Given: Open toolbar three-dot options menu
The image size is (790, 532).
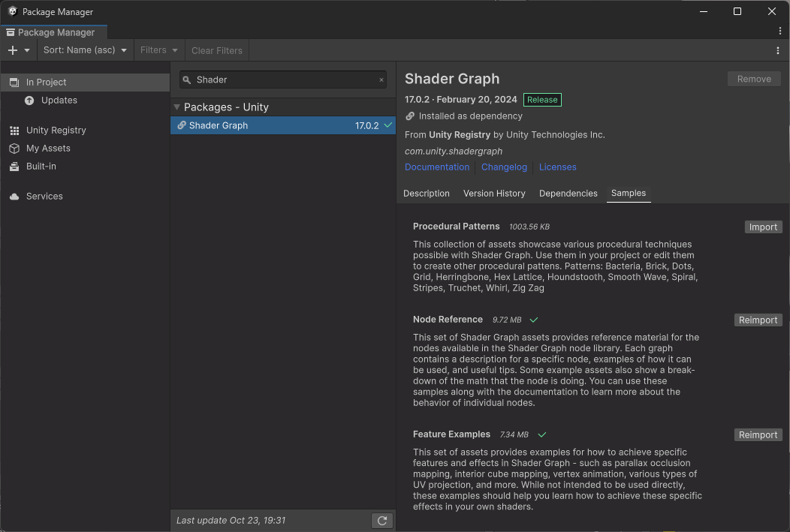Looking at the screenshot, I should [778, 50].
